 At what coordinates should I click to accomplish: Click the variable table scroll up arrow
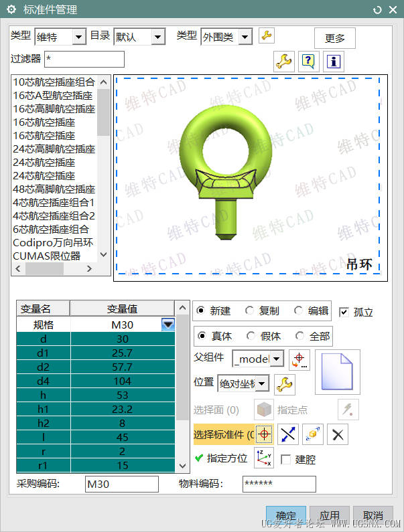[182, 308]
